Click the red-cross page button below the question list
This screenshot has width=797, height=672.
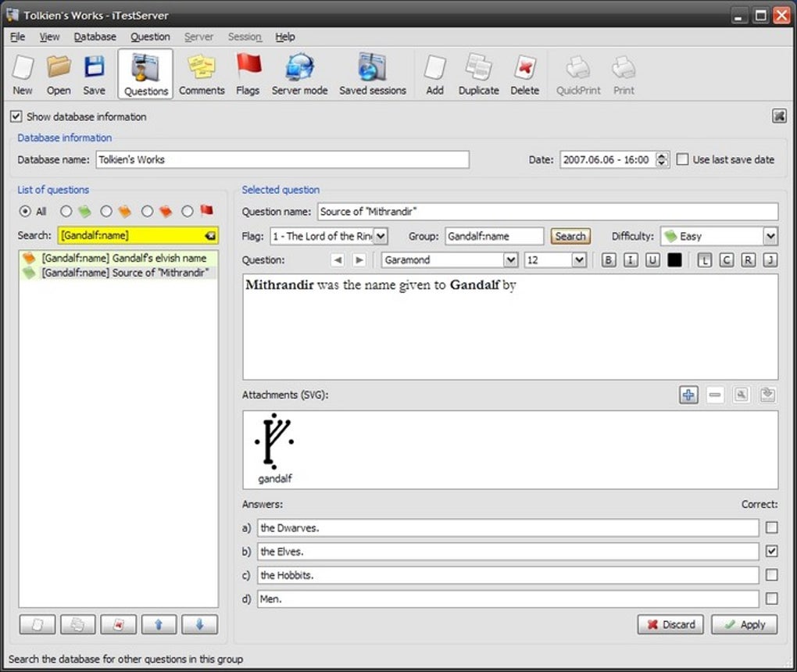pos(119,624)
